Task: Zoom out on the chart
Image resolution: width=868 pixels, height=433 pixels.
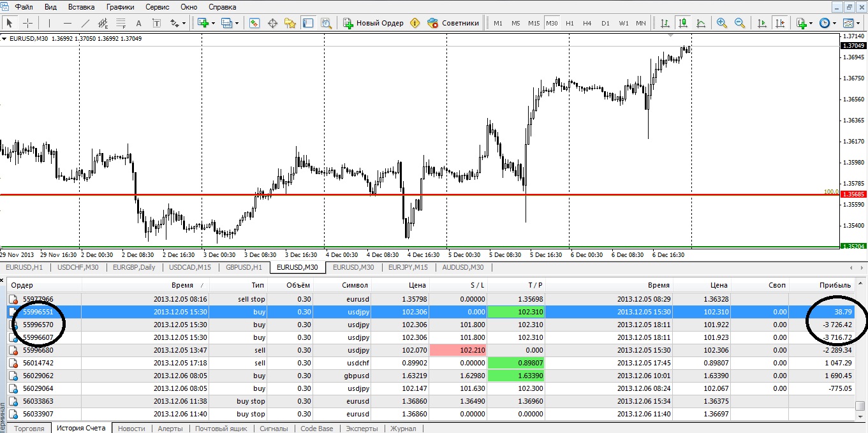Action: (740, 23)
